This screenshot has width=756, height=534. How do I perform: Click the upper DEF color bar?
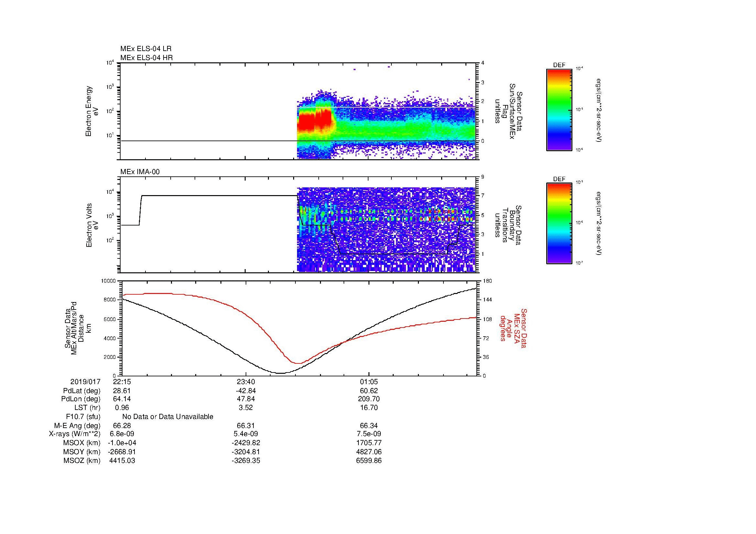click(559, 110)
